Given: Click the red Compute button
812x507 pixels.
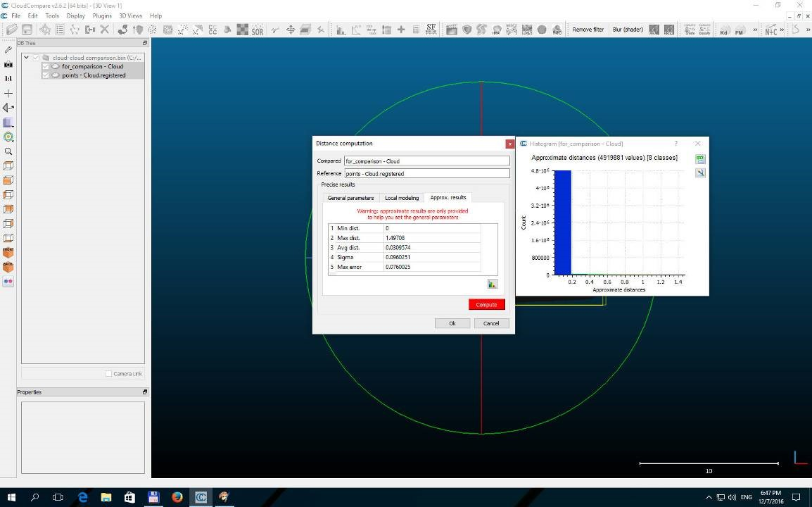Looking at the screenshot, I should (486, 305).
